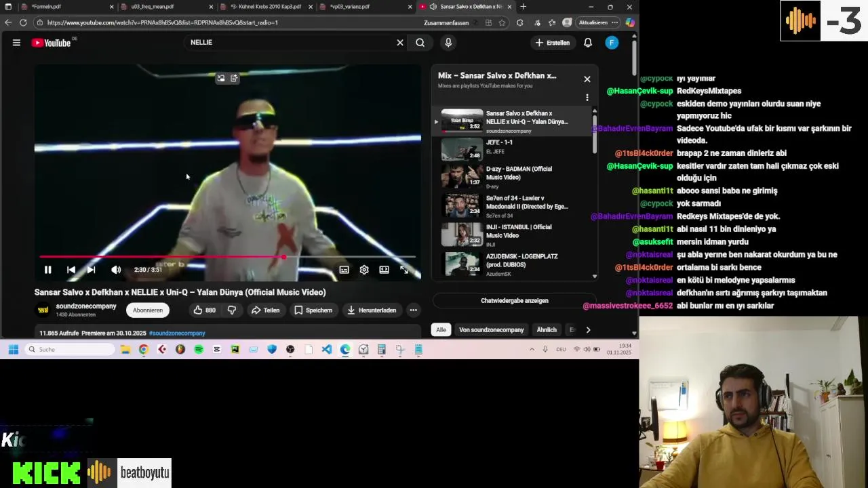
Task: Select Von soundzonecompany filter chip
Action: [x=492, y=330]
